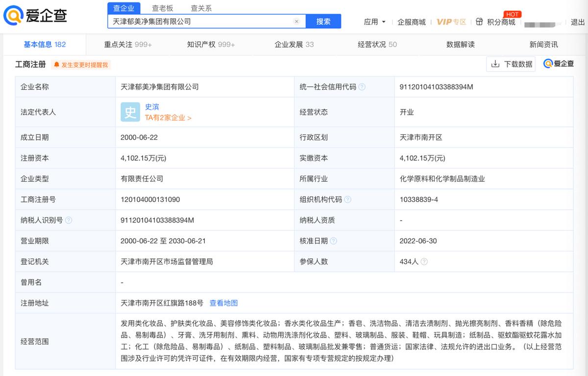588x376 pixels.
Task: Click the 所属行业 value 化学原料和化学制品制造业
Action: [x=442, y=179]
